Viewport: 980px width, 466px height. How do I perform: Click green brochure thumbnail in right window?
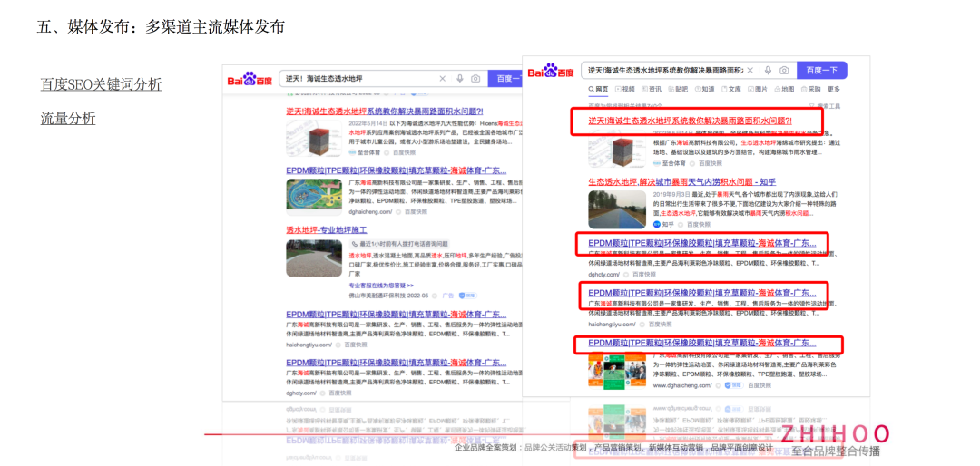[617, 371]
